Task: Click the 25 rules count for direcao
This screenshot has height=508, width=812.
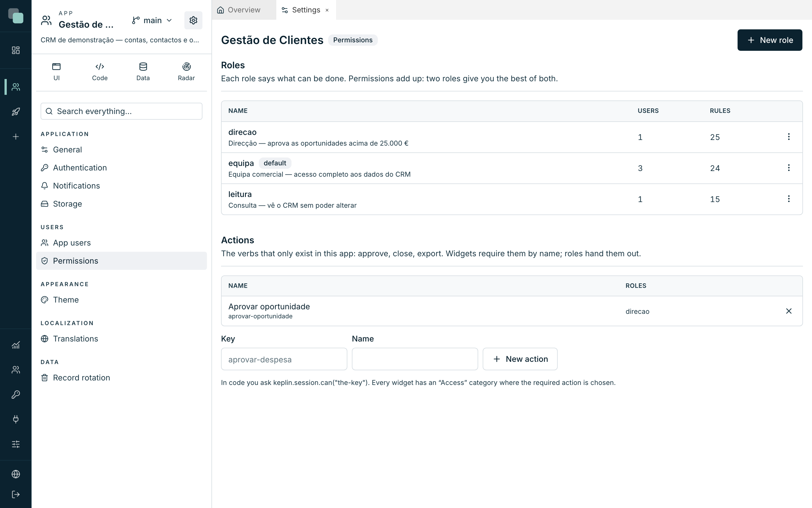Action: coord(715,137)
